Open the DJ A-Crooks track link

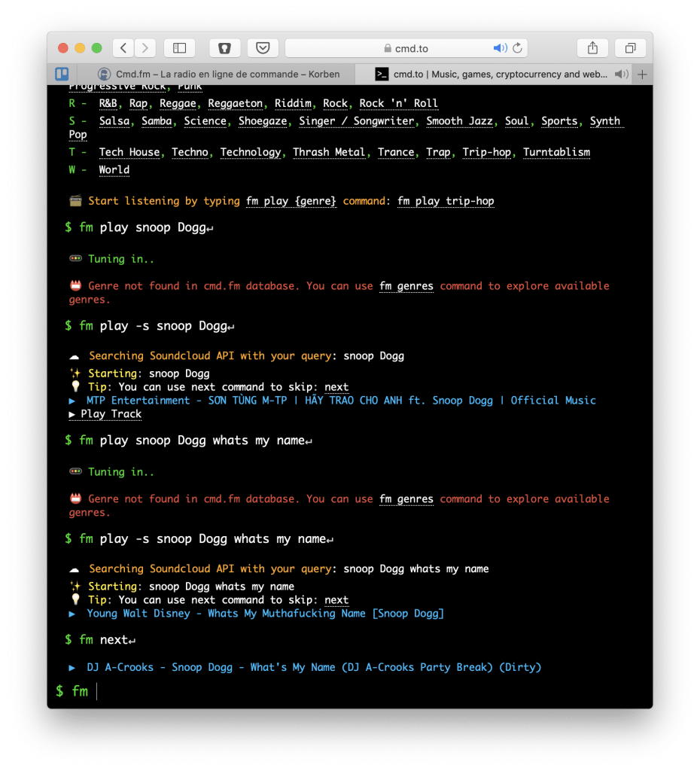pos(314,667)
